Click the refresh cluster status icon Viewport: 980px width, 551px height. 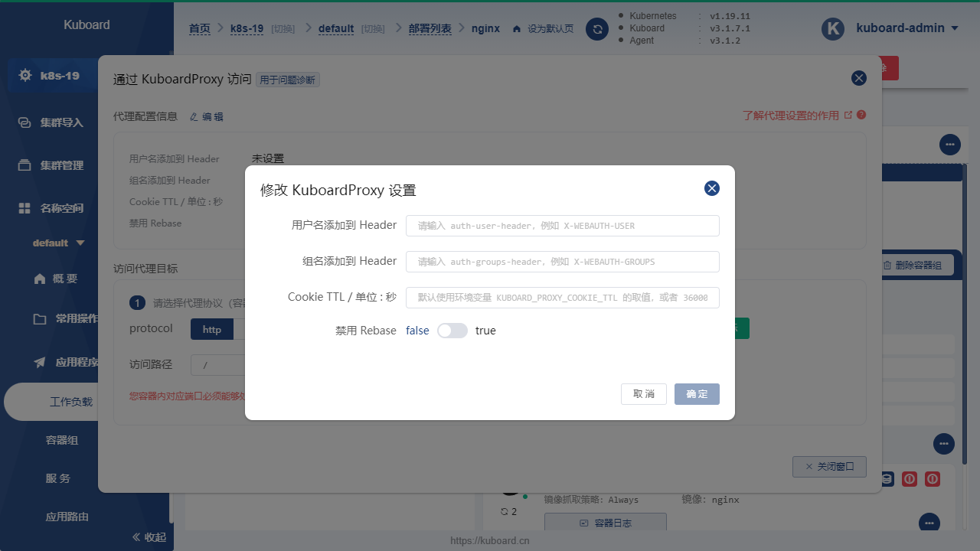597,28
